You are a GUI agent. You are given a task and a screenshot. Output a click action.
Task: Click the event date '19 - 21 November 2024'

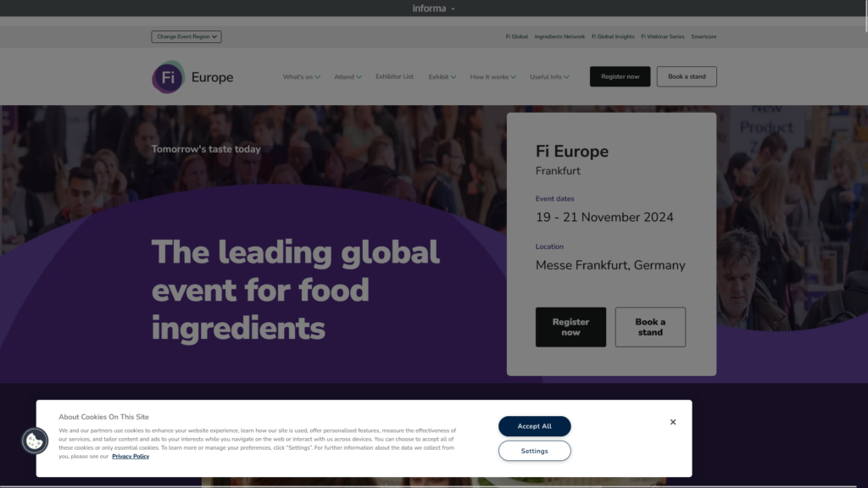coord(604,218)
